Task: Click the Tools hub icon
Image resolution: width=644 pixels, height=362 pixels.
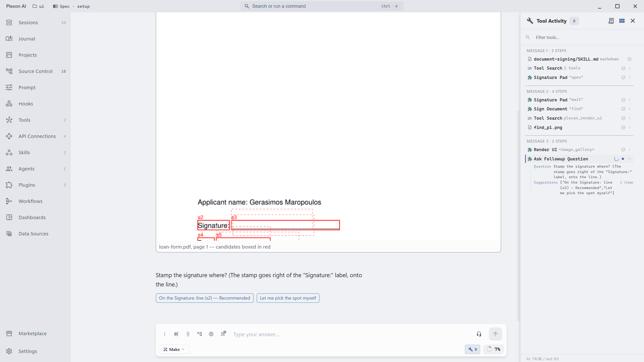Action: [9, 120]
